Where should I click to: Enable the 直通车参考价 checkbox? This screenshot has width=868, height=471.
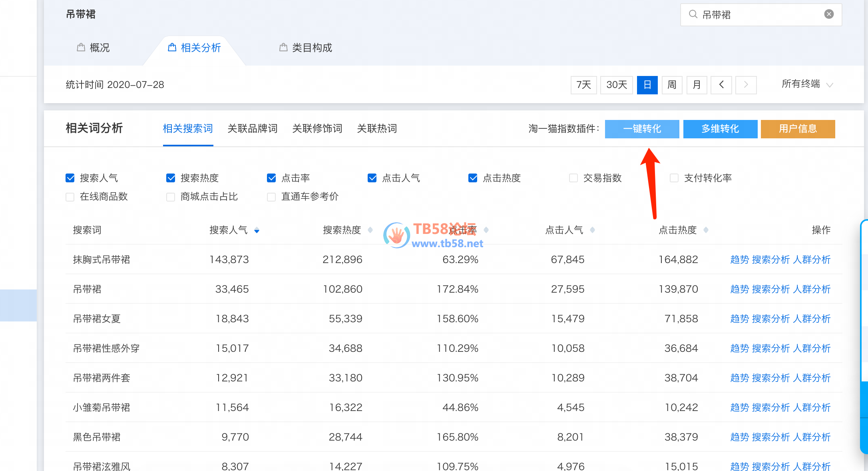271,197
